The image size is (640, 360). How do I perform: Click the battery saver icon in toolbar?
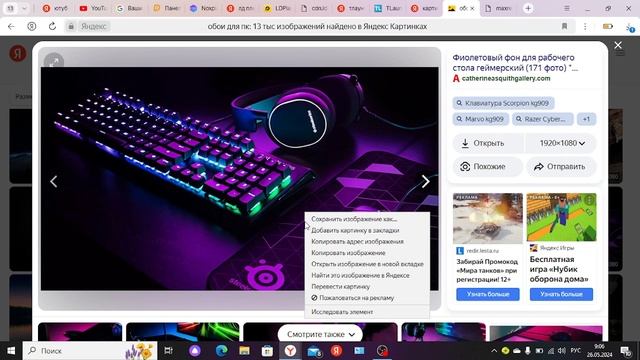coord(608,27)
